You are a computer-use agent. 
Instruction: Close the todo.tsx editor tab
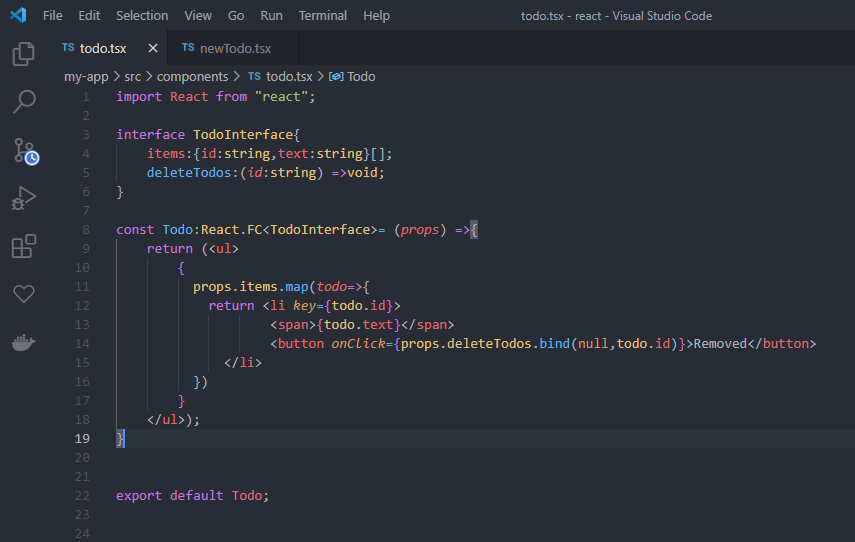coord(153,48)
